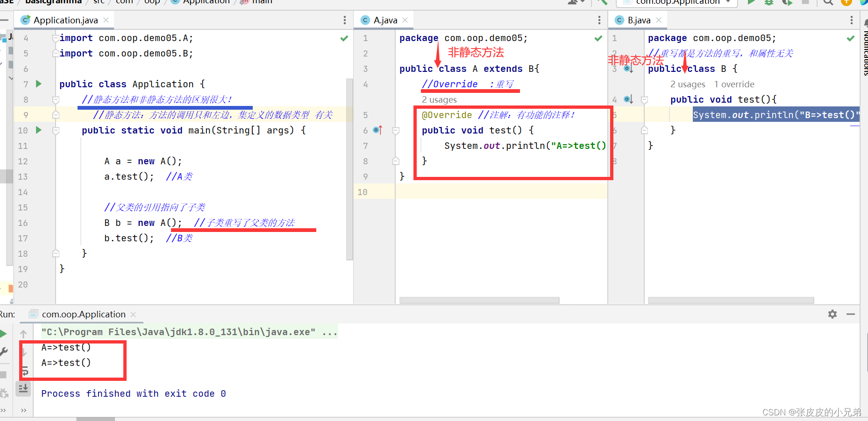
Task: Click the stop button in Run panel
Action: [x=3, y=375]
